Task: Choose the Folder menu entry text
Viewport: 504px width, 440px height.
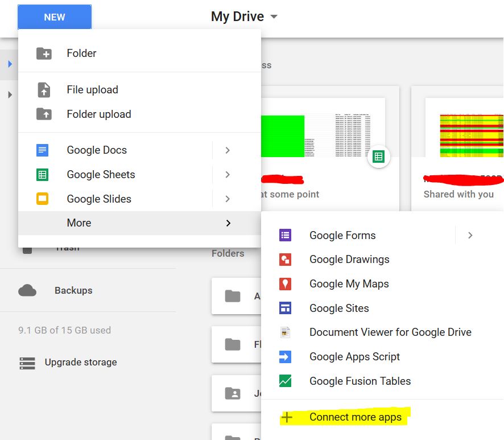Action: [81, 54]
